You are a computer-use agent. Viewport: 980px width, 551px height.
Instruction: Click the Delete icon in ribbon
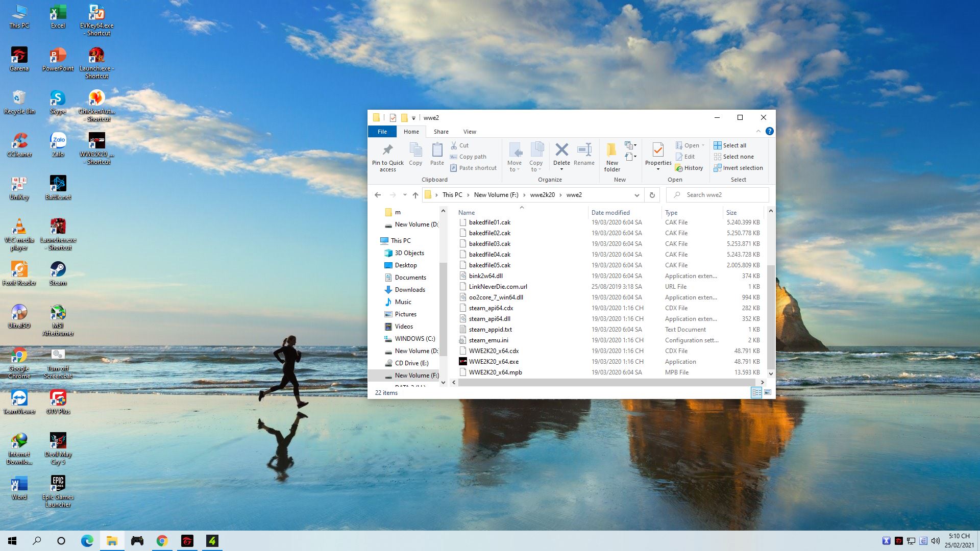tap(561, 150)
